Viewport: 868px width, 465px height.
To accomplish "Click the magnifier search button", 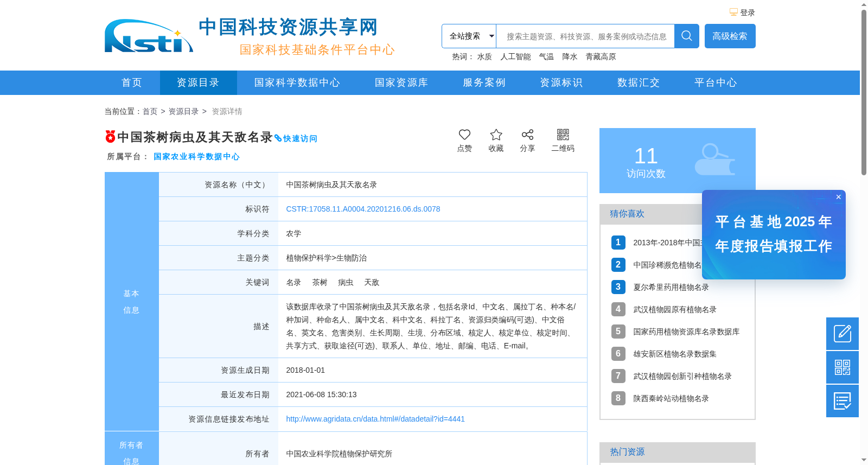I will 686,36.
